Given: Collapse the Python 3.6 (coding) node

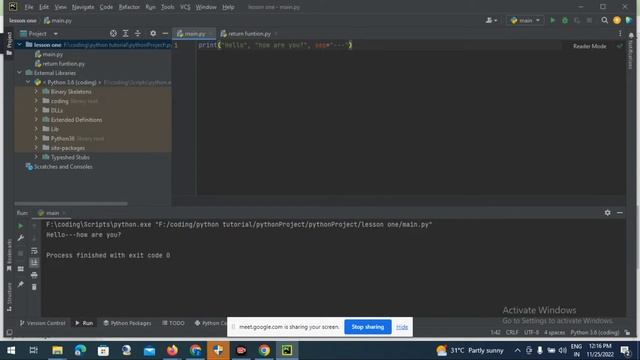Looking at the screenshot, I should (x=28, y=82).
